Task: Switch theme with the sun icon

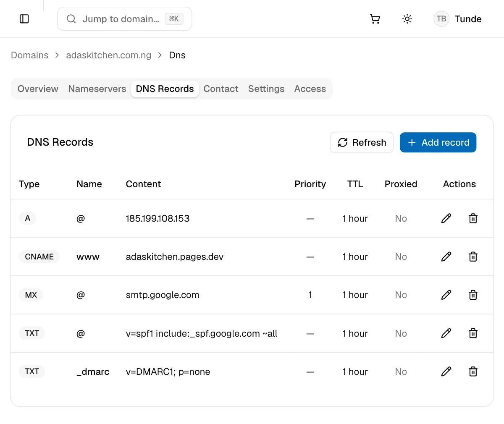Action: pos(407,19)
